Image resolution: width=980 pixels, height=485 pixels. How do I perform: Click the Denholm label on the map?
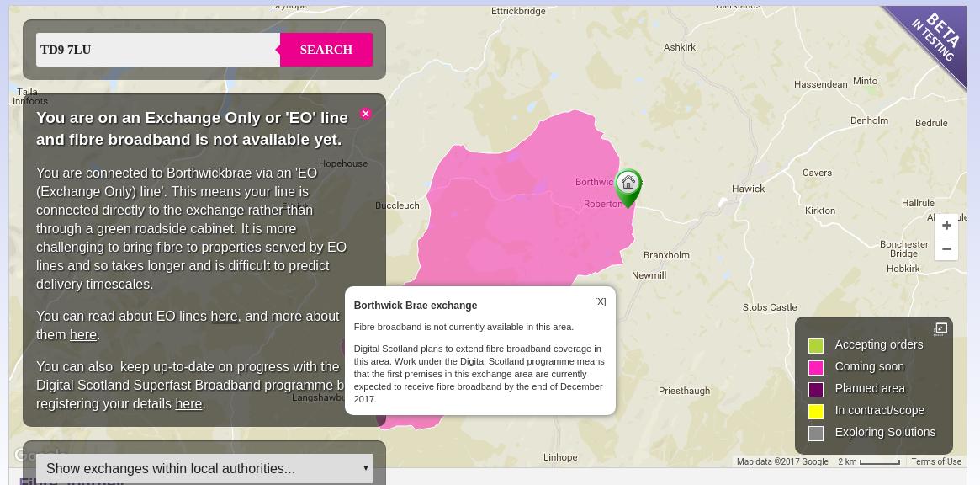(x=869, y=120)
